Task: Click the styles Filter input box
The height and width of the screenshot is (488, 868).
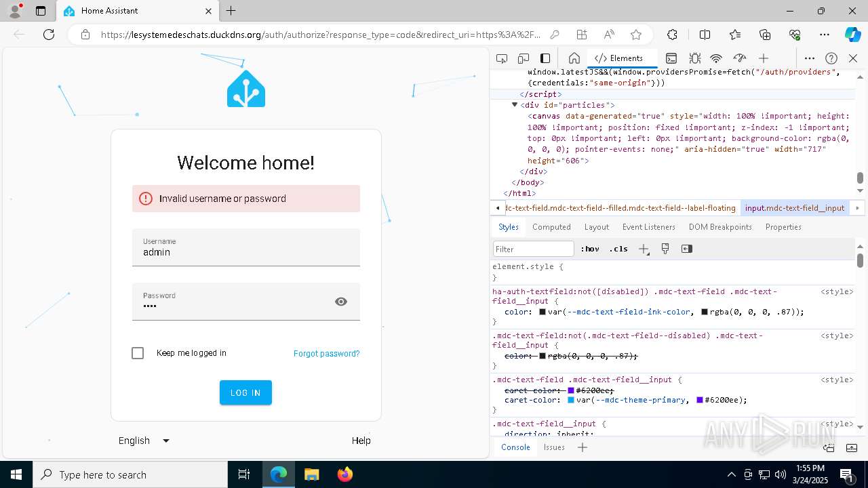Action: coord(534,249)
